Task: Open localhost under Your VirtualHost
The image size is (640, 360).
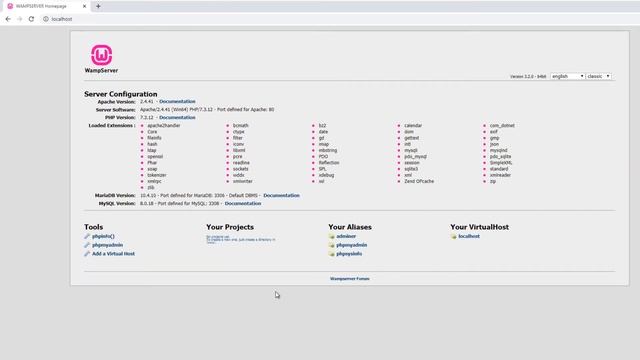Action: coord(469,236)
